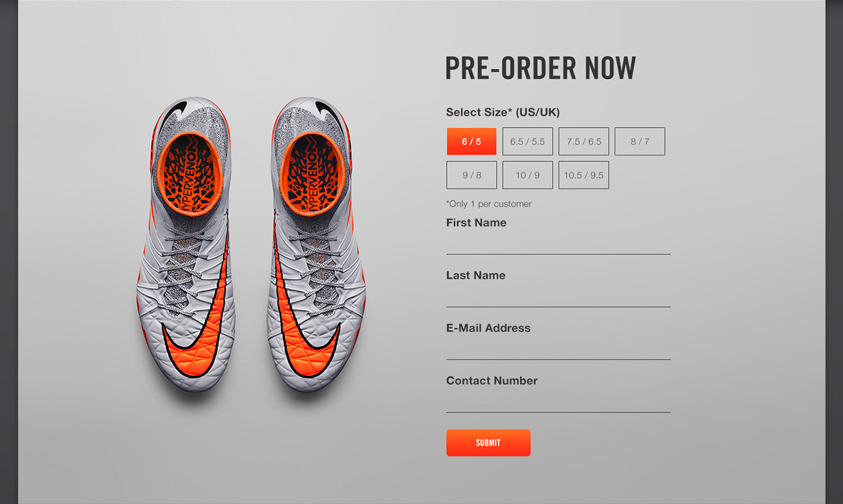Screen dimensions: 843x504
Task: Click the E-Mail Address field
Action: pyautogui.click(x=558, y=349)
